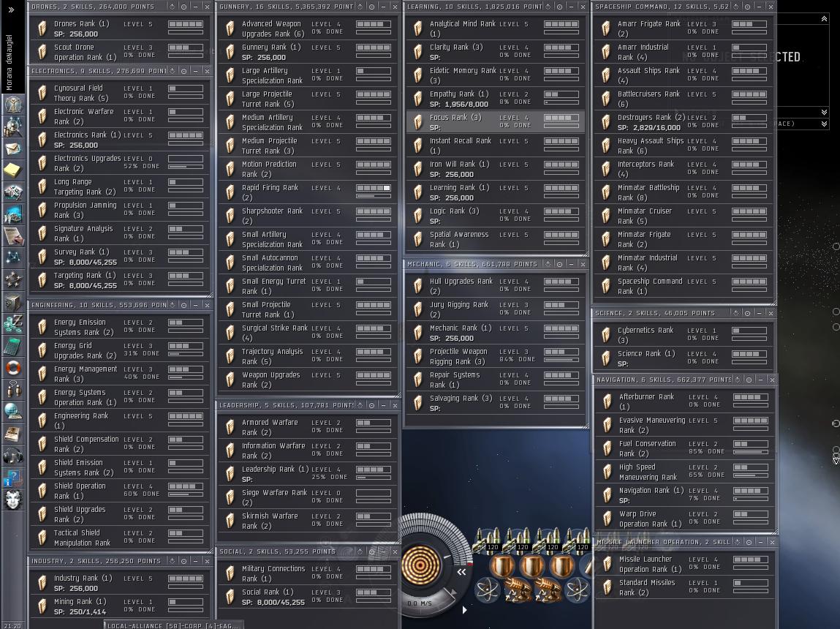Click the Afterburner Rank skill book icon
This screenshot has width=840, height=629.
(608, 402)
